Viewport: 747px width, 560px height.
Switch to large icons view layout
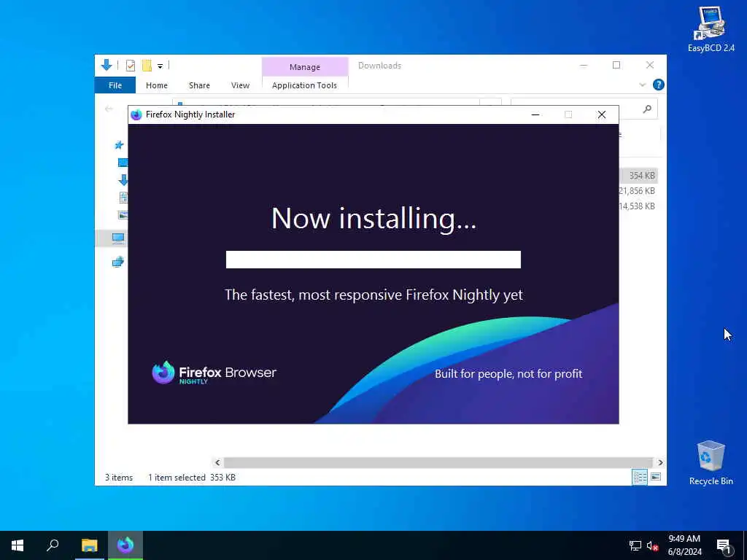coord(656,477)
